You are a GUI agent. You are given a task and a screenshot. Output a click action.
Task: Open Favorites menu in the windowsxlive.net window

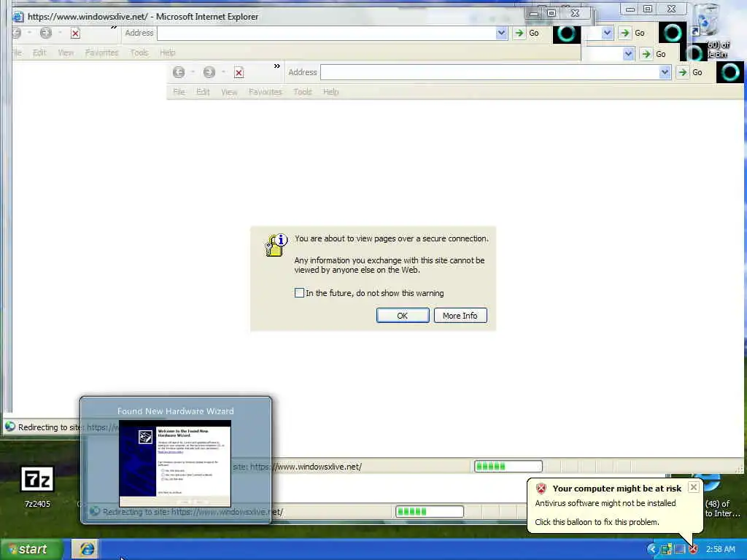click(101, 52)
